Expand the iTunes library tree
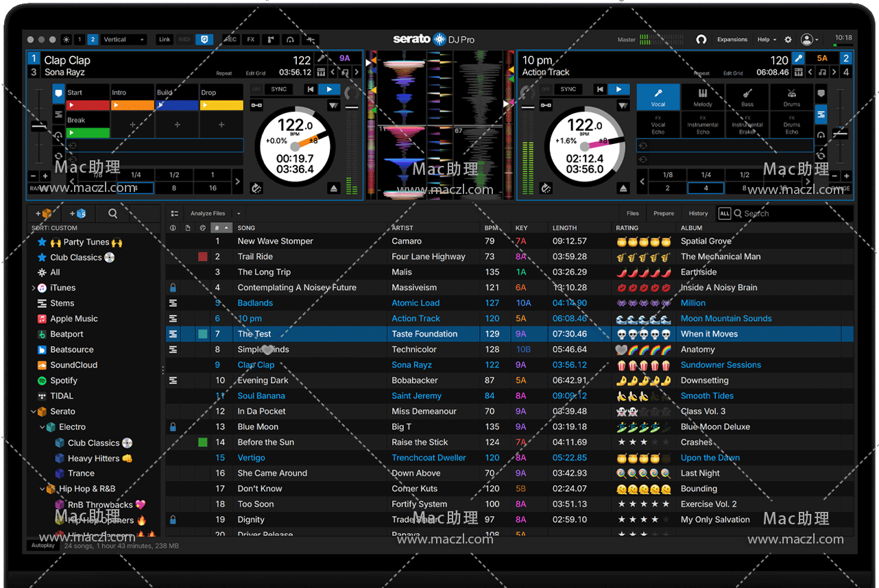Image resolution: width=879 pixels, height=588 pixels. click(x=34, y=289)
